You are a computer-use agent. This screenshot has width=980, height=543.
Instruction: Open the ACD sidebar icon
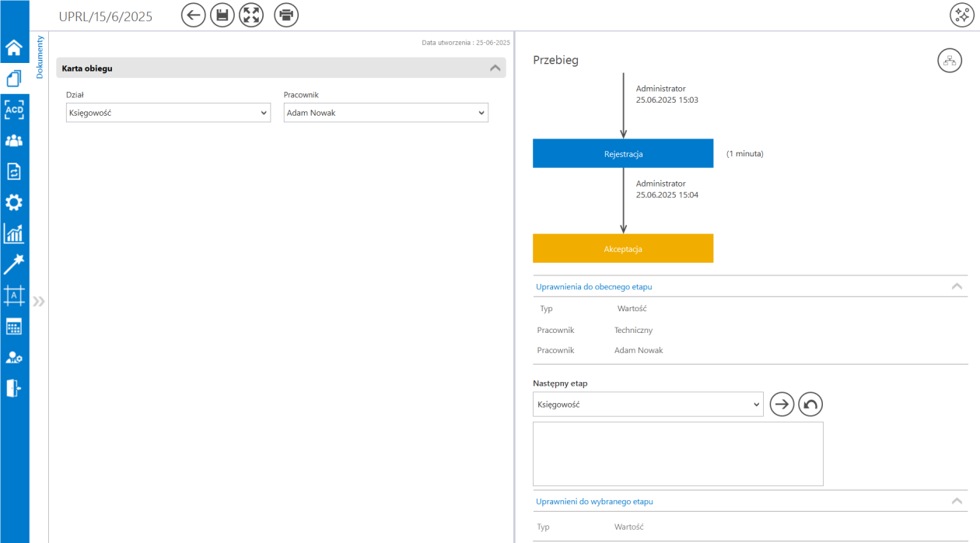coord(14,110)
